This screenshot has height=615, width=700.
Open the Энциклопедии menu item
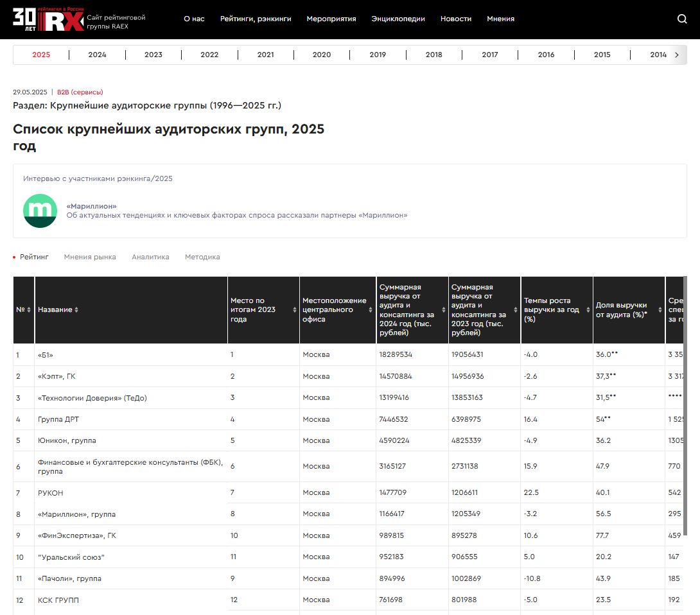click(398, 19)
